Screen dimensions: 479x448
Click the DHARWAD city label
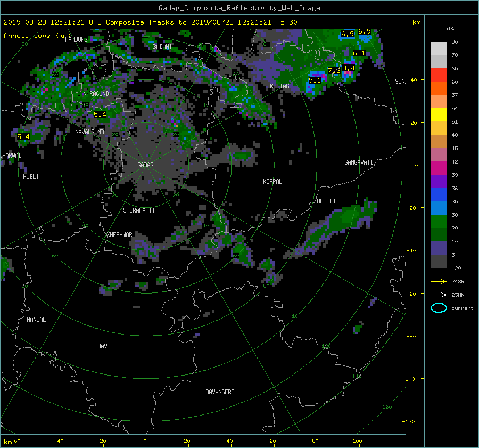(11, 156)
